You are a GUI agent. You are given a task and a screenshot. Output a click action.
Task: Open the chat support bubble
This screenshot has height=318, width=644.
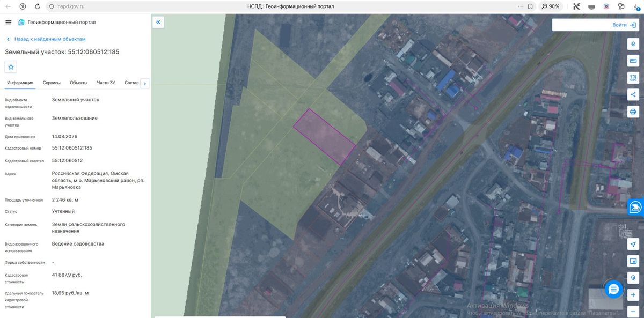(x=614, y=289)
